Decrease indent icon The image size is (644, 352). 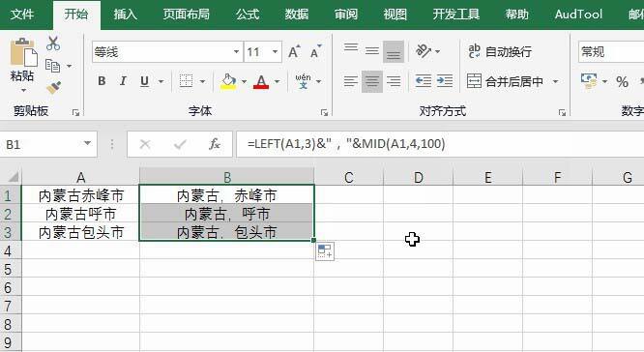click(x=423, y=81)
